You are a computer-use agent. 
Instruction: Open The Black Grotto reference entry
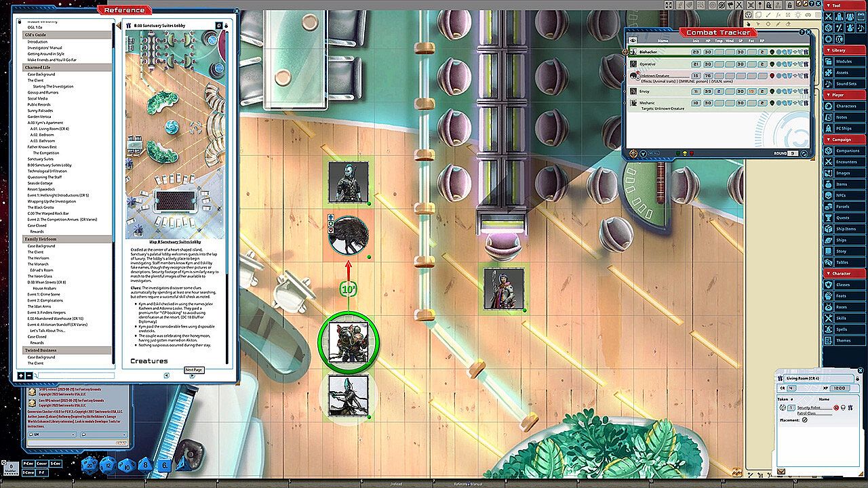[41, 207]
